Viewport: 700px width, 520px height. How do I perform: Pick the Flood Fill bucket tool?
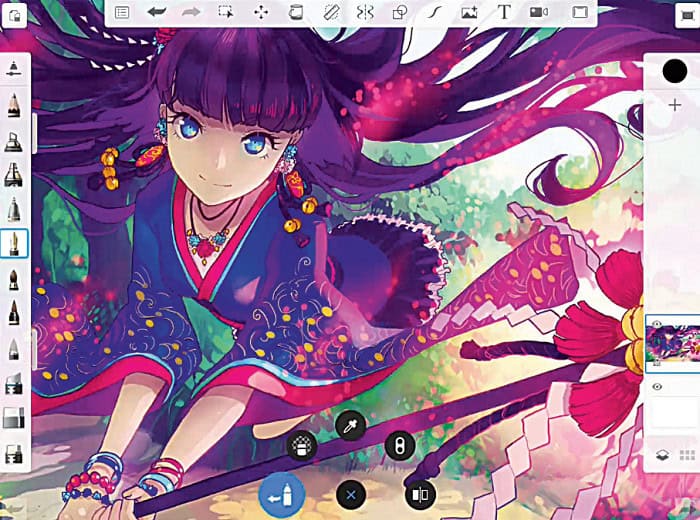[x=295, y=12]
